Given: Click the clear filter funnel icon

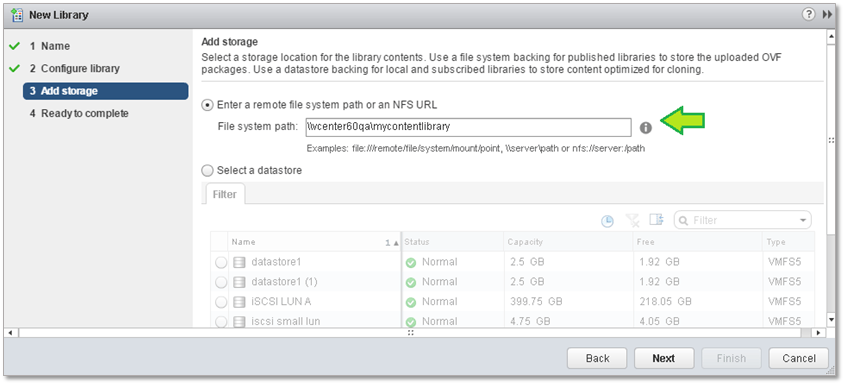Looking at the screenshot, I should [632, 220].
